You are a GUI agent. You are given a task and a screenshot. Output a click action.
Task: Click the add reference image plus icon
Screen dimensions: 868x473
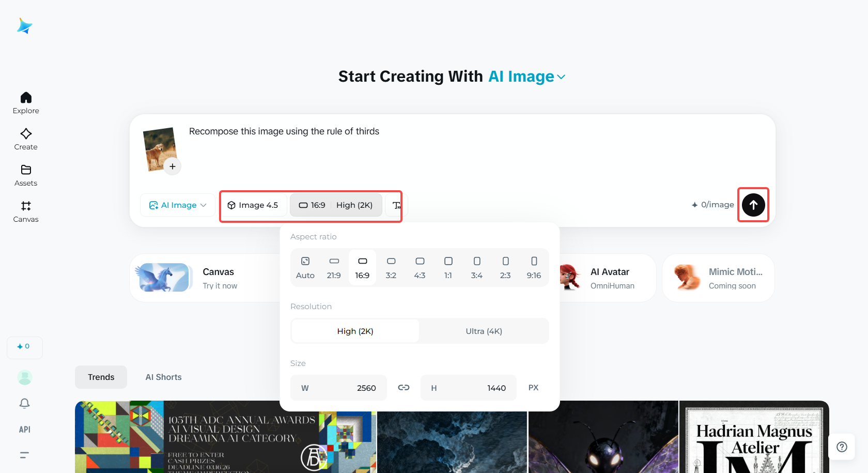173,166
